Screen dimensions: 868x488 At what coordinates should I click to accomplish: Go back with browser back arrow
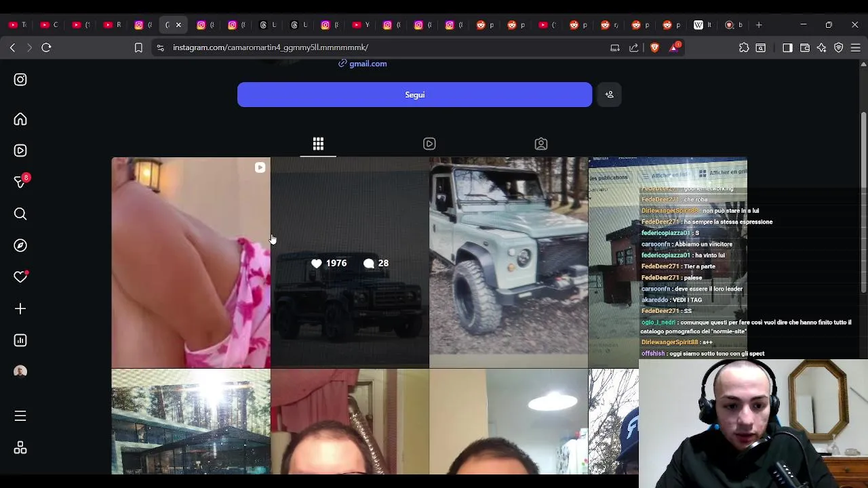coord(12,47)
